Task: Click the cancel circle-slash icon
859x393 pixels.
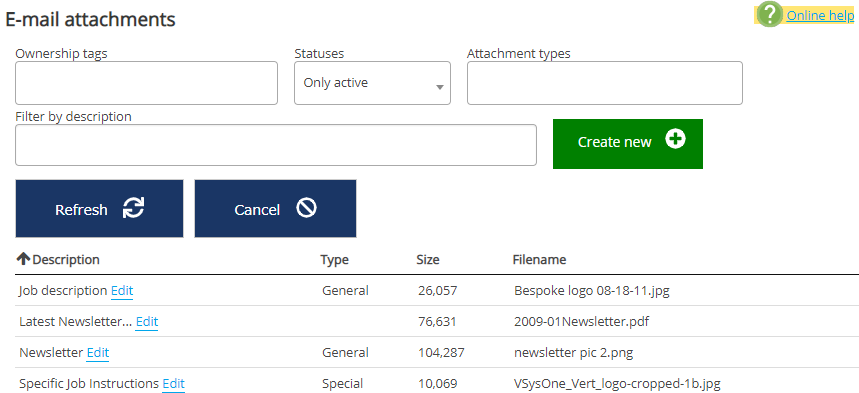Action: coord(306,208)
